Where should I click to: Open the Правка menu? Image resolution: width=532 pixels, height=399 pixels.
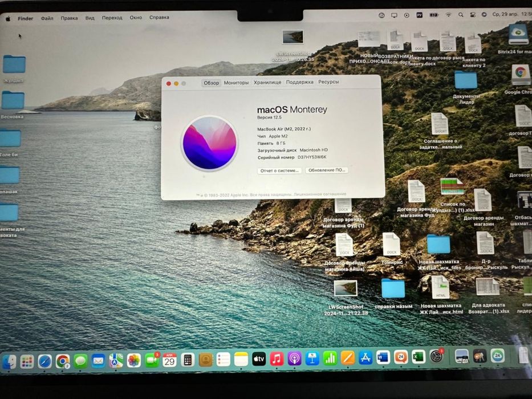(x=69, y=18)
